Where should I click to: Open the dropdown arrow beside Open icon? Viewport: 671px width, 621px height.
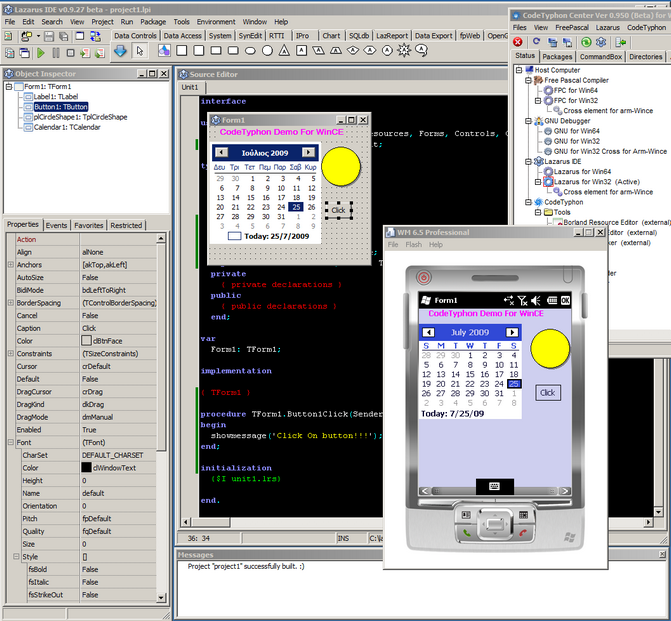coord(38,36)
